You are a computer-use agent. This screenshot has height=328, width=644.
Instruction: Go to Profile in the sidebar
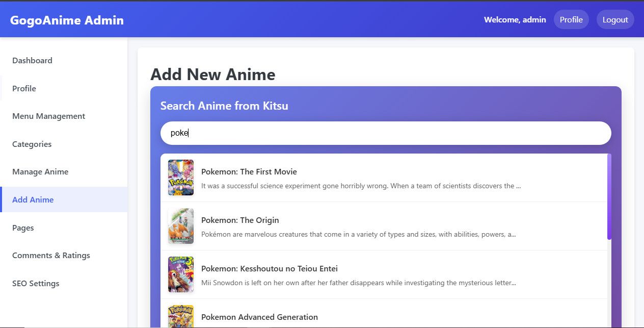click(24, 88)
